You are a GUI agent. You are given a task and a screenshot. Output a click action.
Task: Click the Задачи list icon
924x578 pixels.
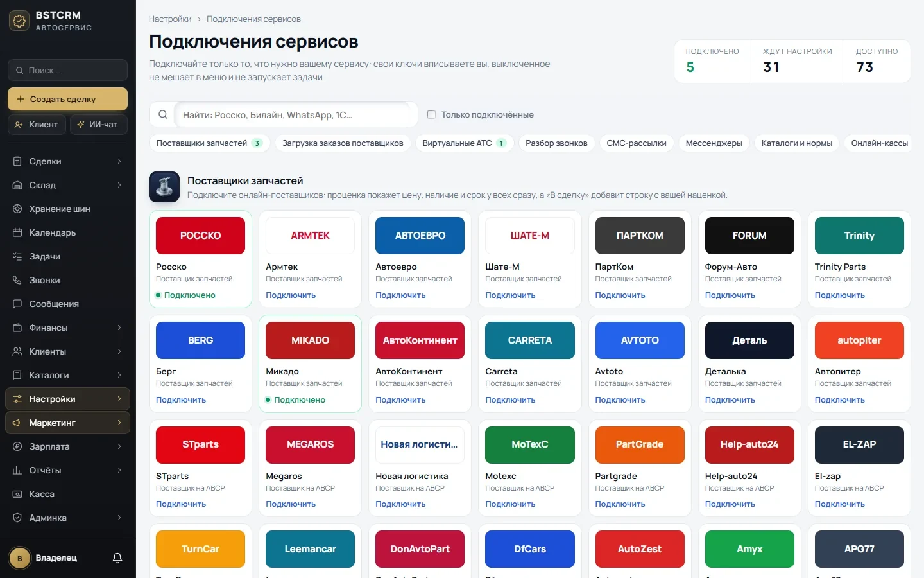(x=17, y=256)
